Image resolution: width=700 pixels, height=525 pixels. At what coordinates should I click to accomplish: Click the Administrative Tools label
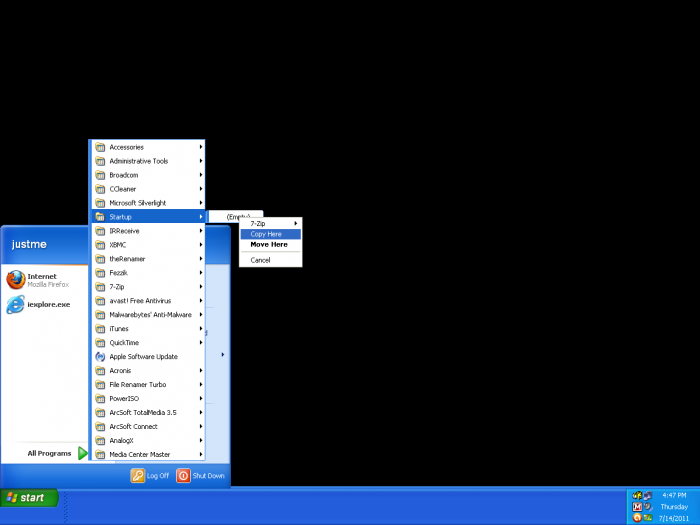coord(139,161)
